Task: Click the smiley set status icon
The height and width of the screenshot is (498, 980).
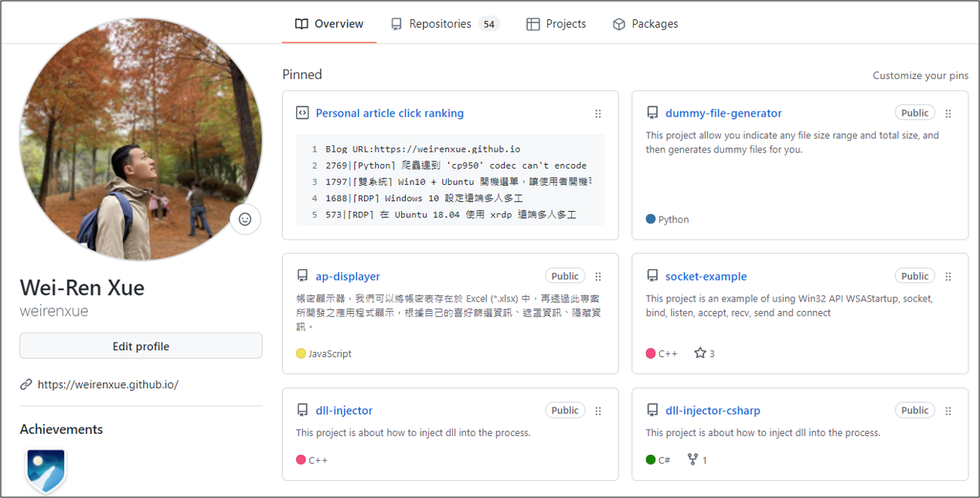Action: click(x=245, y=220)
